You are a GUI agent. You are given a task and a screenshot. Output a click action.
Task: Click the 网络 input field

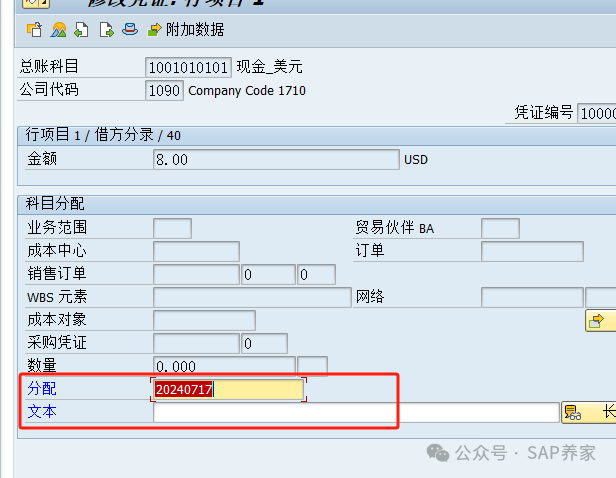(x=532, y=297)
